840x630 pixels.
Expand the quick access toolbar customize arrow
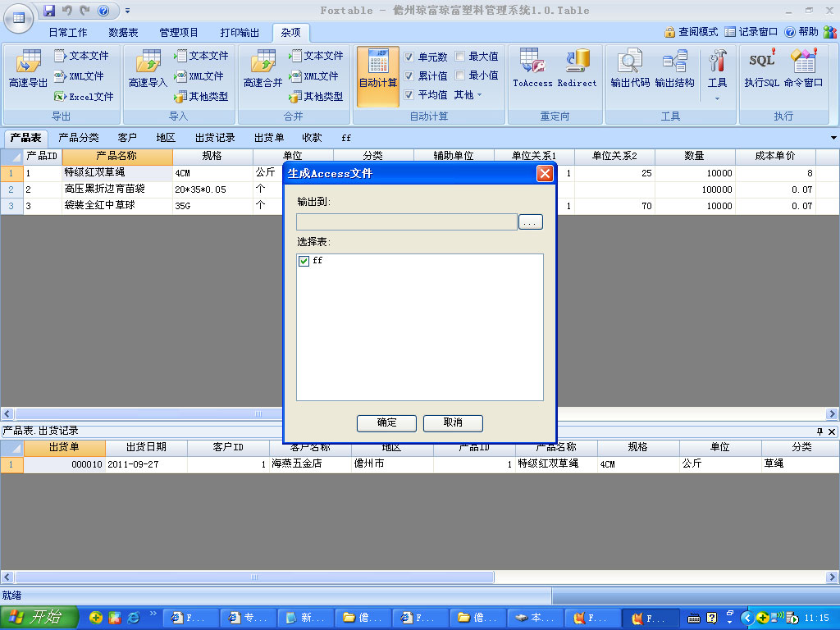pos(127,10)
